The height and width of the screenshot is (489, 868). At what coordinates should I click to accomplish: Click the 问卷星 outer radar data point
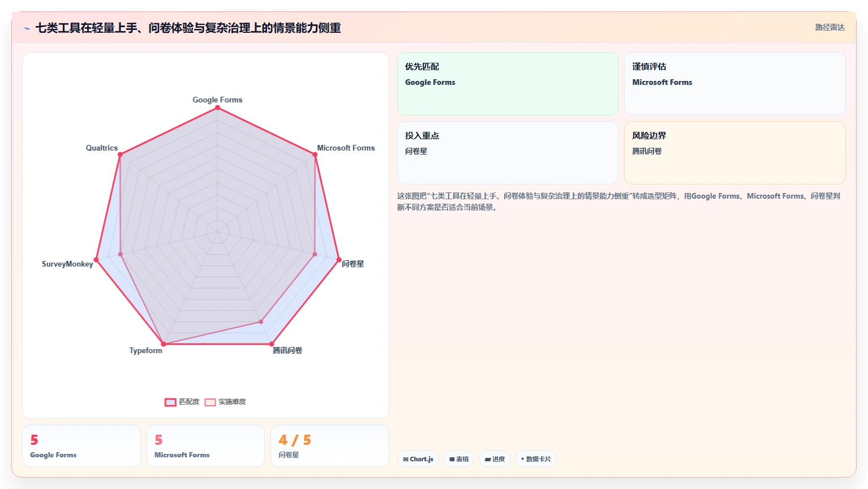click(x=339, y=260)
